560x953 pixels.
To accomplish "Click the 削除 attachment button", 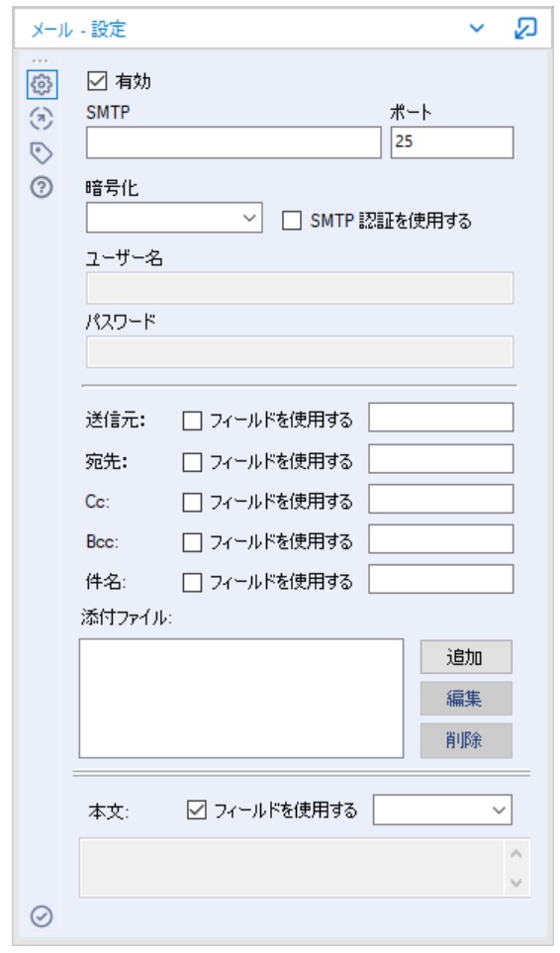I will [x=466, y=740].
